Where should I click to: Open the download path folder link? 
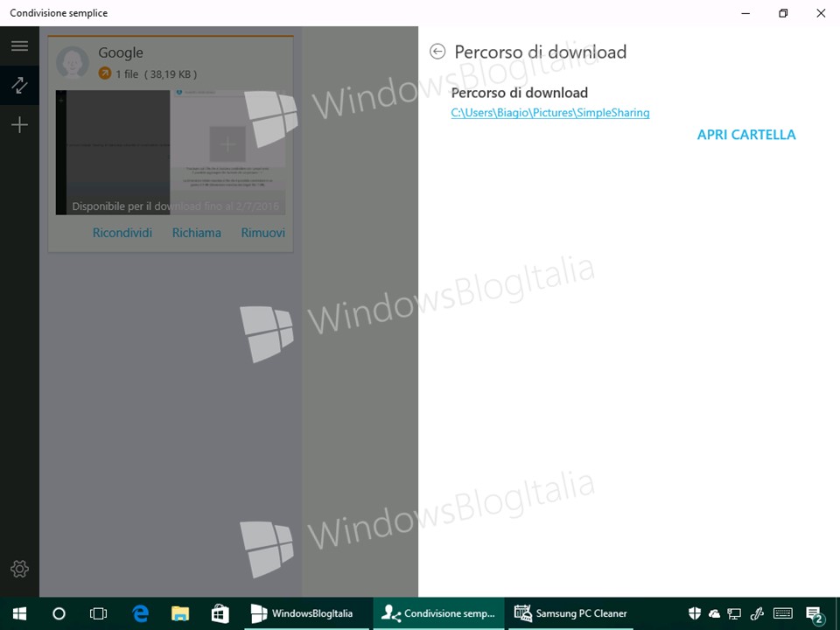click(550, 113)
